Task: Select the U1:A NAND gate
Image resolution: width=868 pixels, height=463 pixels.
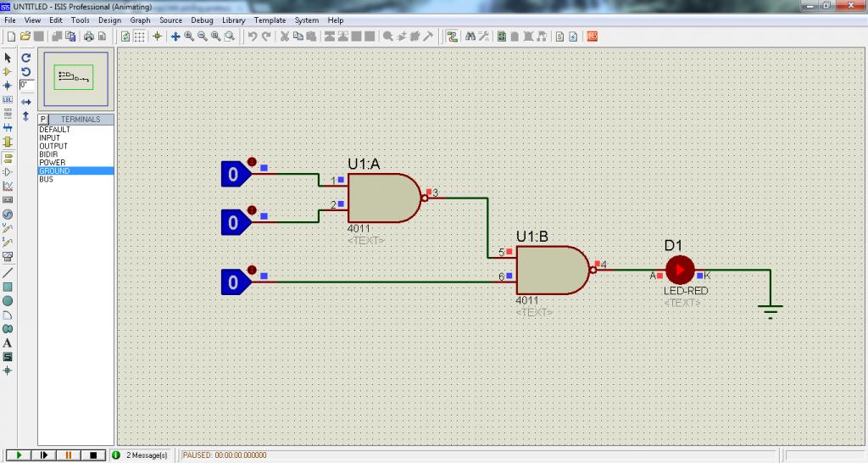Action: [384, 198]
